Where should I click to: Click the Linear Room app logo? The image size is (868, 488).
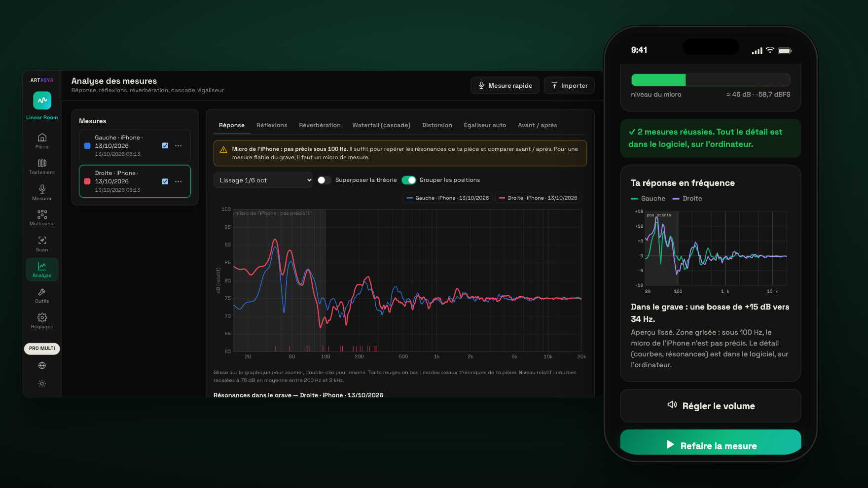42,101
